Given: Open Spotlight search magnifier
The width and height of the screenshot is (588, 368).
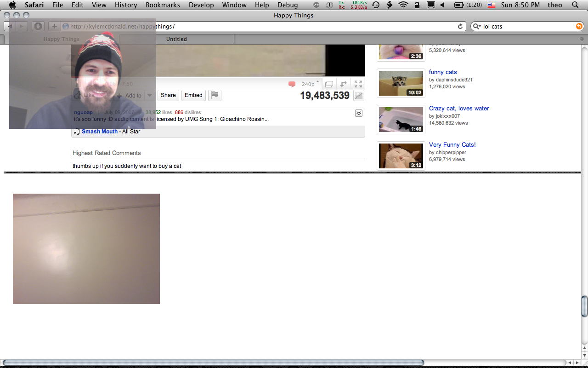Looking at the screenshot, I should [575, 5].
